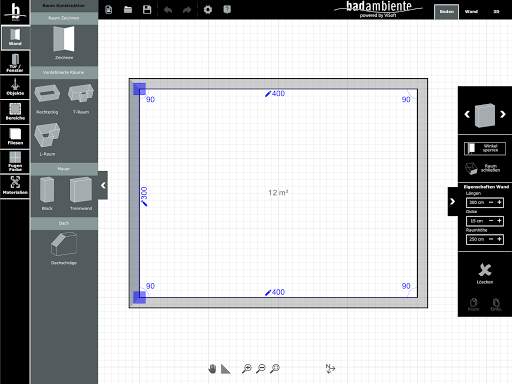
Task: Open the Fliesen category
Action: [15, 137]
